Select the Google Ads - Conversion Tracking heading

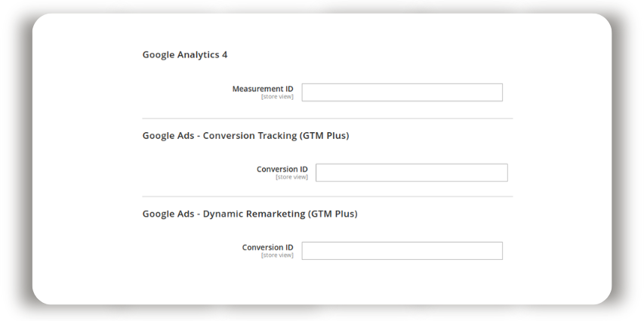pyautogui.click(x=245, y=136)
